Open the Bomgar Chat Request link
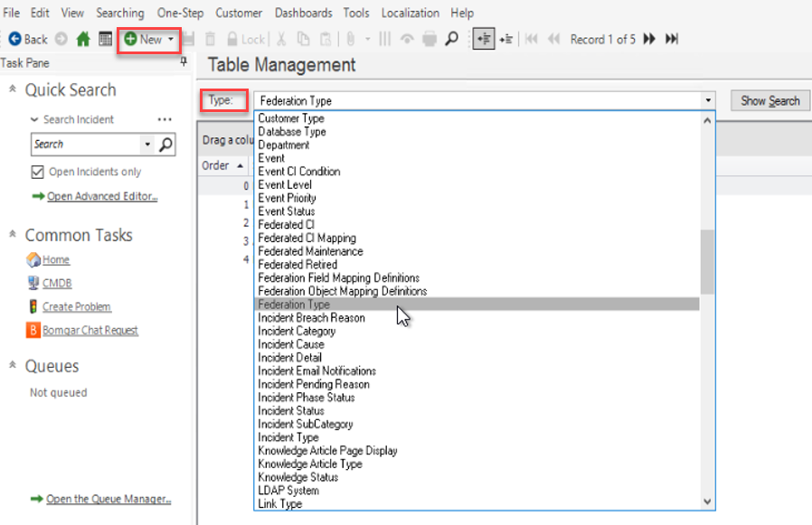Screen dimensions: 812x525 pos(90,331)
